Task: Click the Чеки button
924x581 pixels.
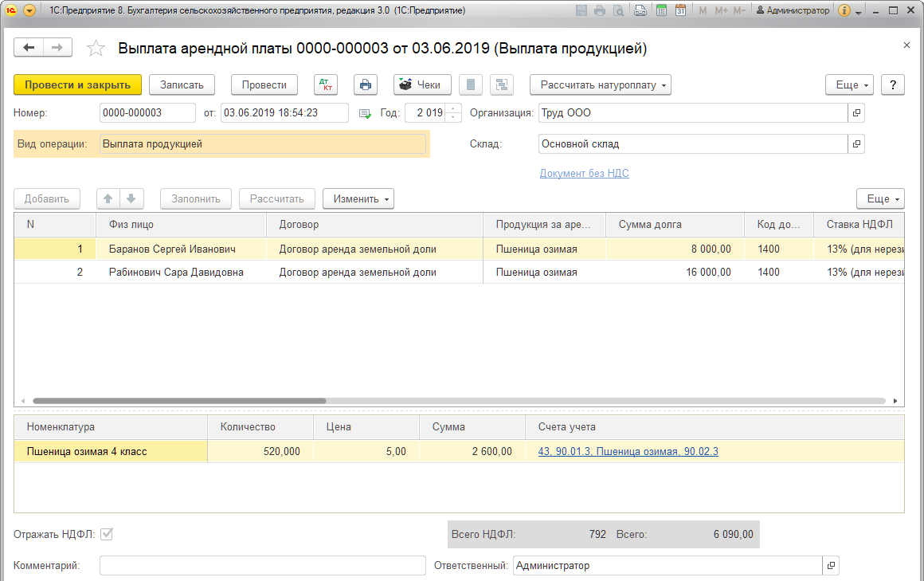Action: (x=422, y=85)
